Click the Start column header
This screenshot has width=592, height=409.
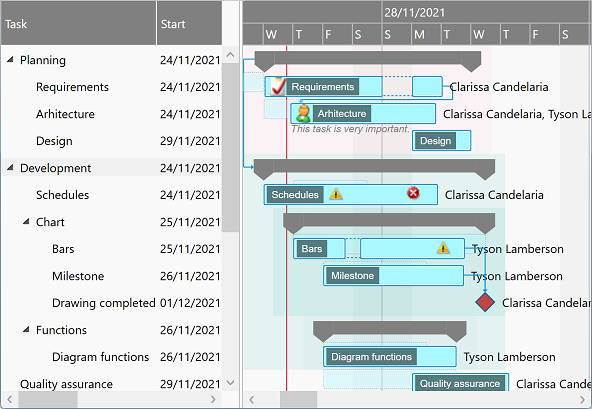pos(190,23)
